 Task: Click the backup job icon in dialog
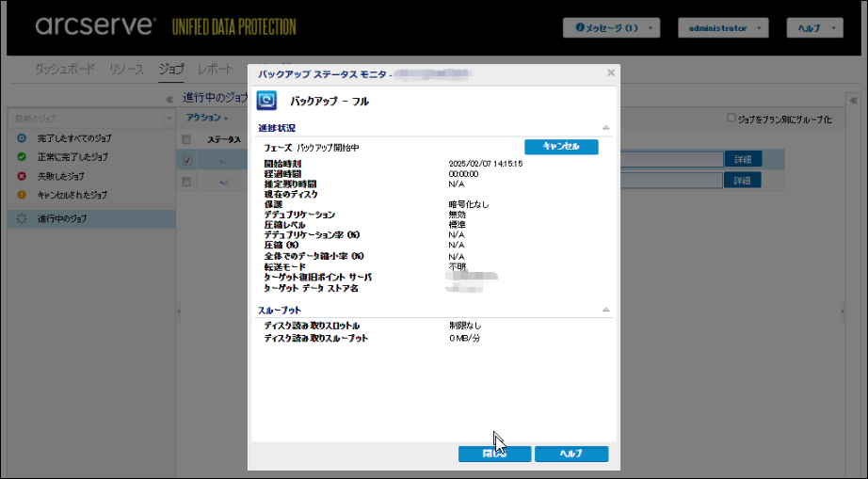pyautogui.click(x=266, y=100)
